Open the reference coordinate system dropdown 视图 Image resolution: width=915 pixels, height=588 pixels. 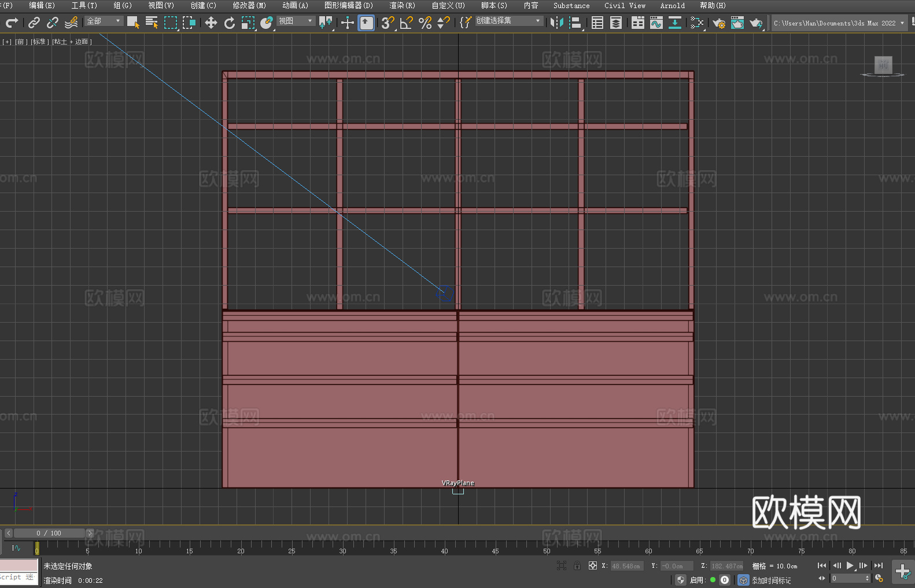(296, 21)
